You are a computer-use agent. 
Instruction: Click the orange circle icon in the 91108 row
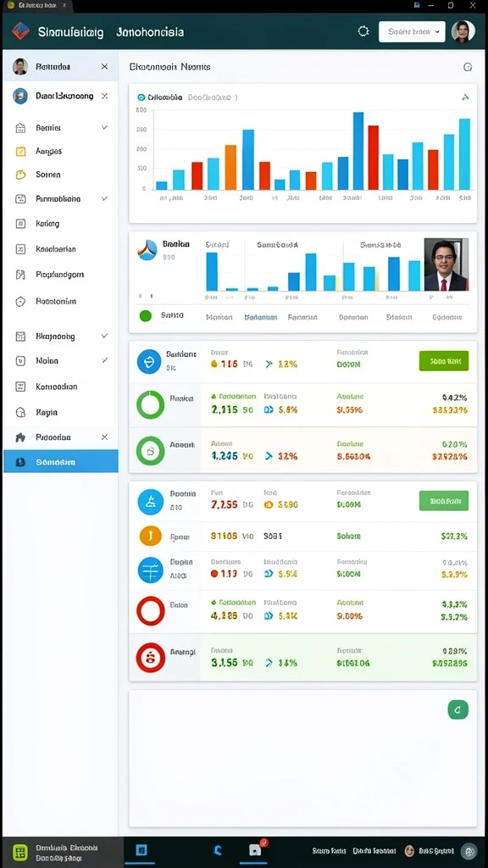pyautogui.click(x=150, y=536)
